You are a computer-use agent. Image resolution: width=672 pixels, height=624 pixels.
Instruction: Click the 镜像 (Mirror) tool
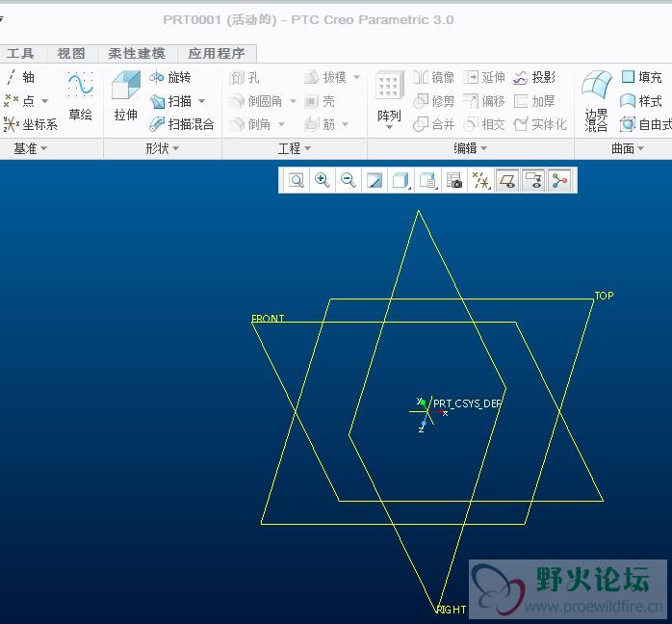coord(433,77)
